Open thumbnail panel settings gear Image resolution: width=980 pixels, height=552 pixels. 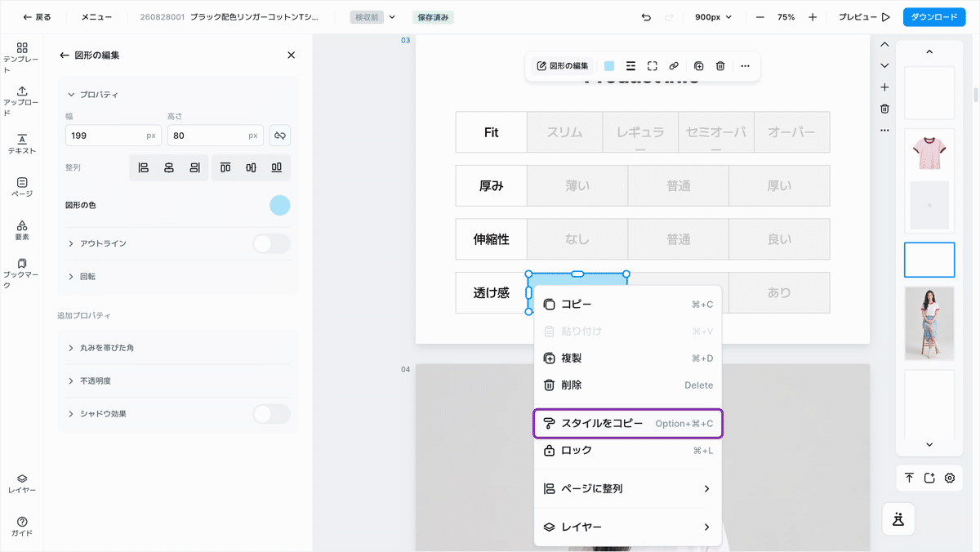(x=950, y=479)
